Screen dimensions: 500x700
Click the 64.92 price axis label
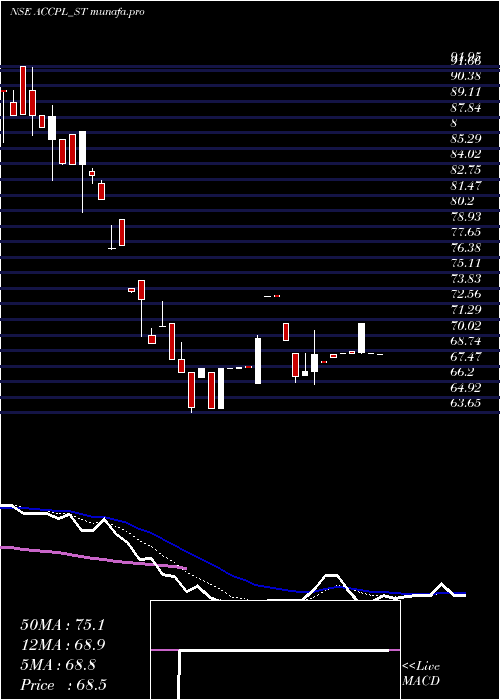[466, 388]
